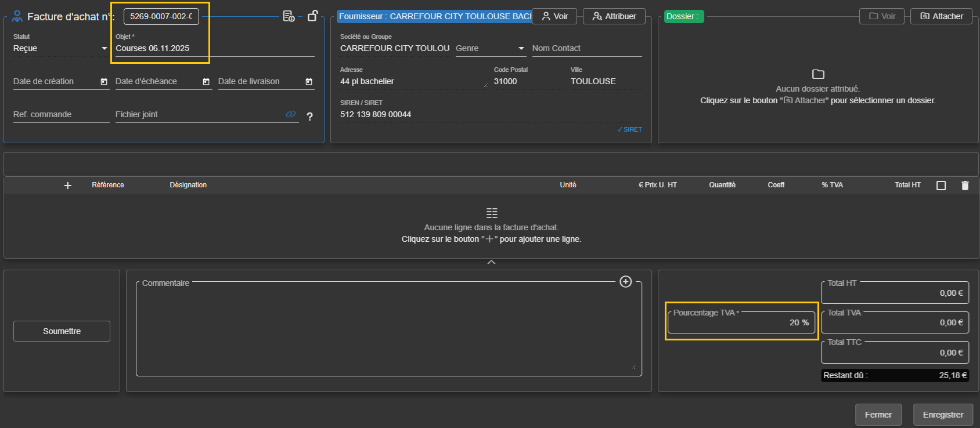Click Attacher to attach a dossier
Image resolution: width=980 pixels, height=428 pixels.
point(942,16)
